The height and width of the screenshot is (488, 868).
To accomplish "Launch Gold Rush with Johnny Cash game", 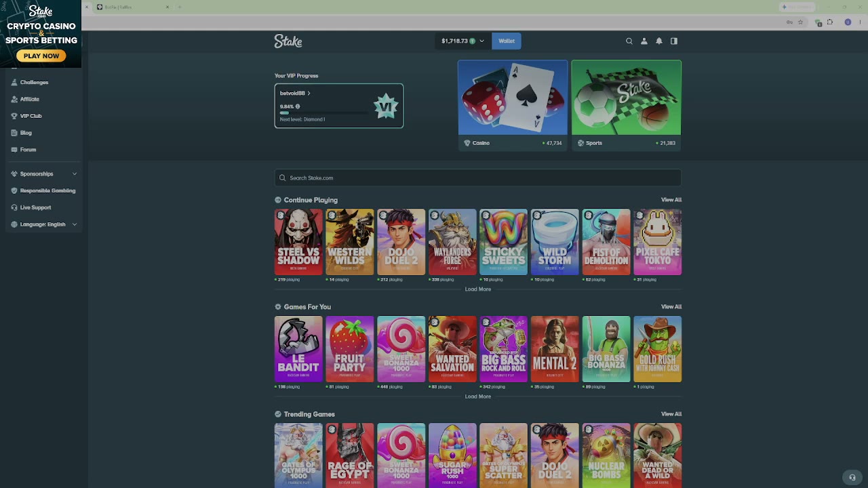I will tap(658, 349).
